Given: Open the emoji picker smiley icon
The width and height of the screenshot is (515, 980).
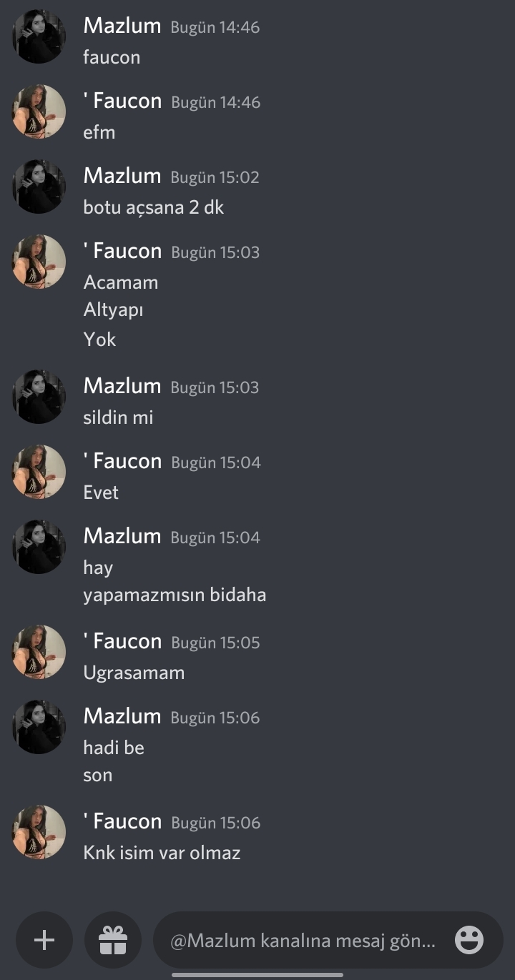Looking at the screenshot, I should (469, 940).
